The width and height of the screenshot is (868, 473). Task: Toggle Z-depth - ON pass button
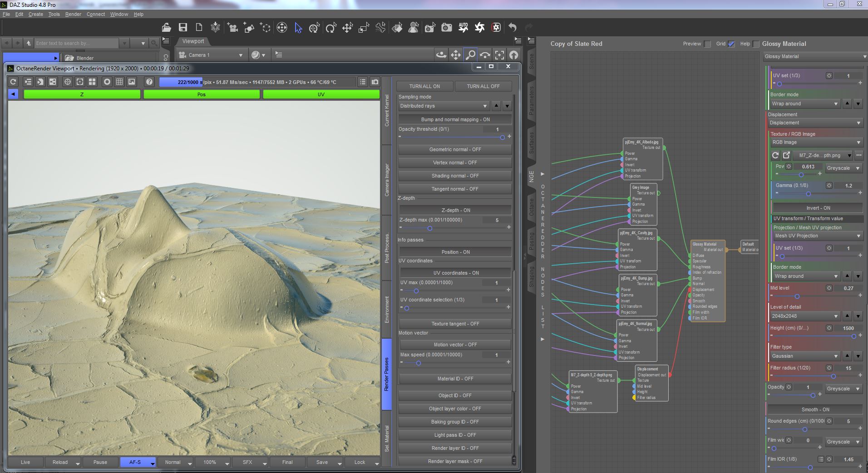(x=455, y=210)
